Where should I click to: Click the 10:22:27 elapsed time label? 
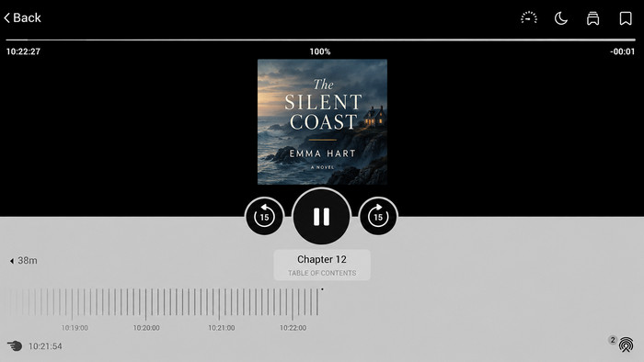[23, 51]
